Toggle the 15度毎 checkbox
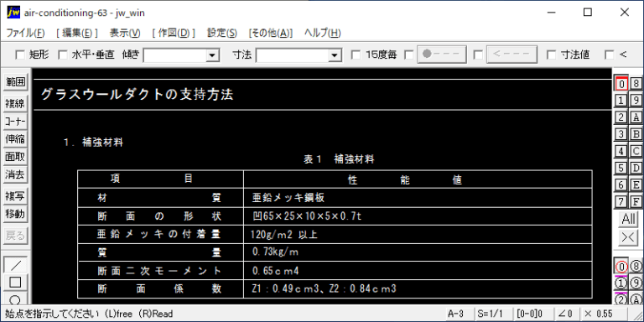This screenshot has width=644, height=322. [x=356, y=55]
